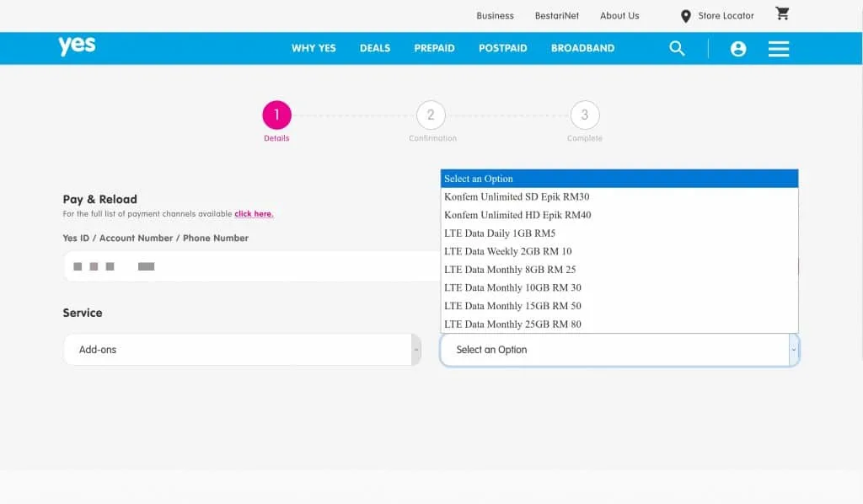The height and width of the screenshot is (504, 863).
Task: Click the Store Locator pin icon
Action: 686,16
